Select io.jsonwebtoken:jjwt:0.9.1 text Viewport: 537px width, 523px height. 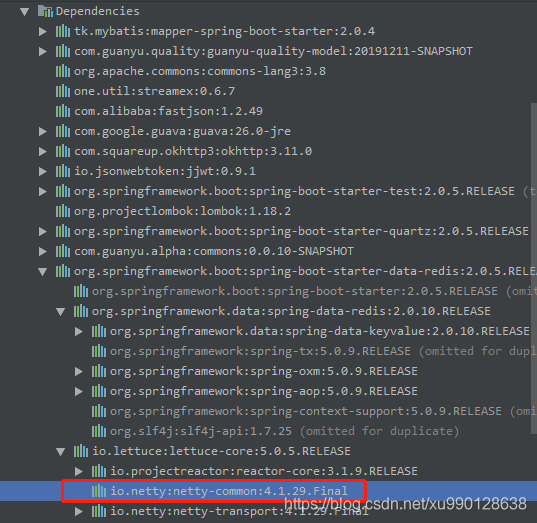coord(165,171)
